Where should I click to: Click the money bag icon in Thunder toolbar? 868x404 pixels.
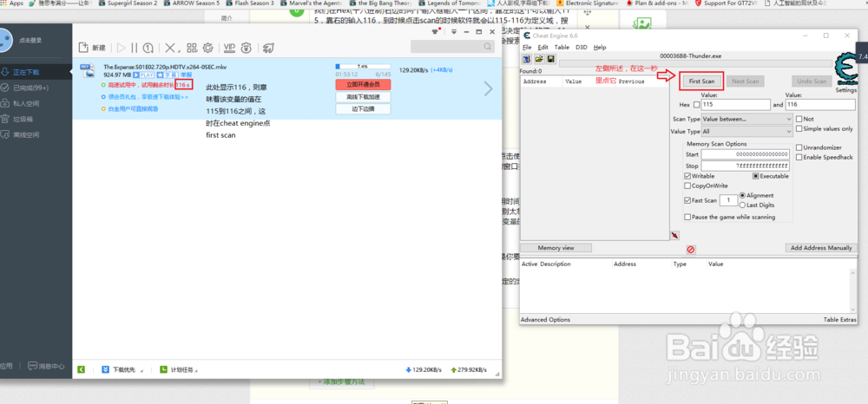click(247, 48)
